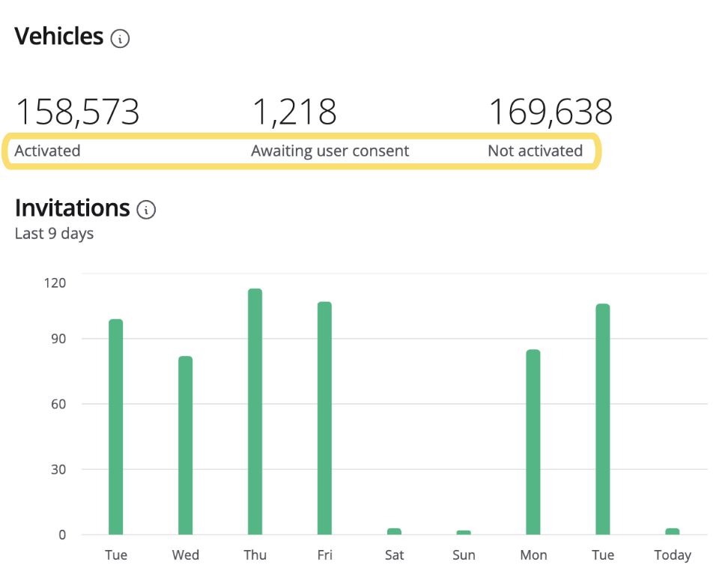Click the Awaiting user consent label
This screenshot has height=577, width=728.
(330, 151)
